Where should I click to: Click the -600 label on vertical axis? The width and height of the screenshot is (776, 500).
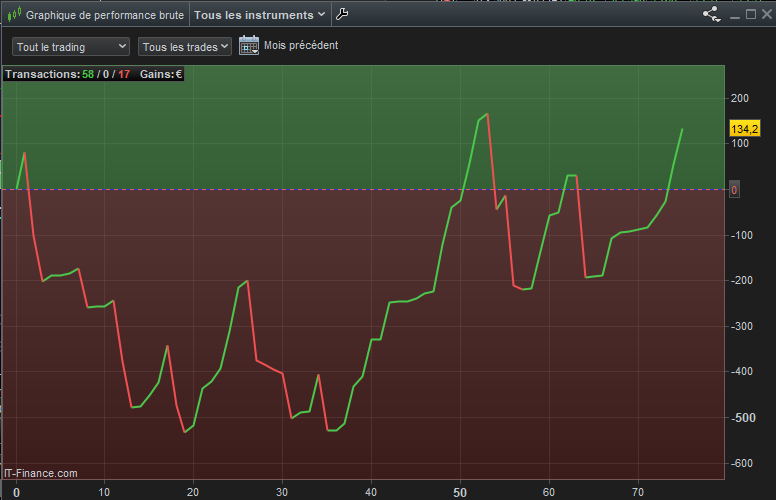click(742, 463)
